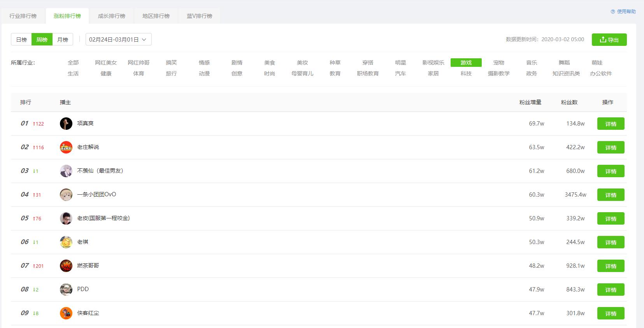This screenshot has height=328, width=644.
Task: Open 详情 for 老祺
Action: coord(611,243)
